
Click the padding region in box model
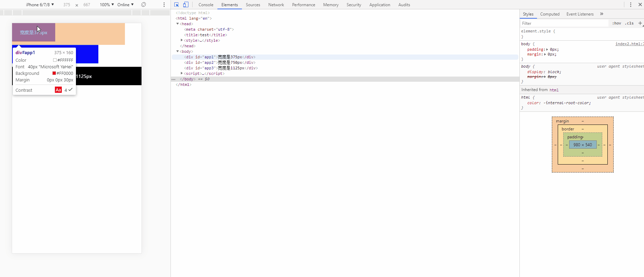pos(575,137)
